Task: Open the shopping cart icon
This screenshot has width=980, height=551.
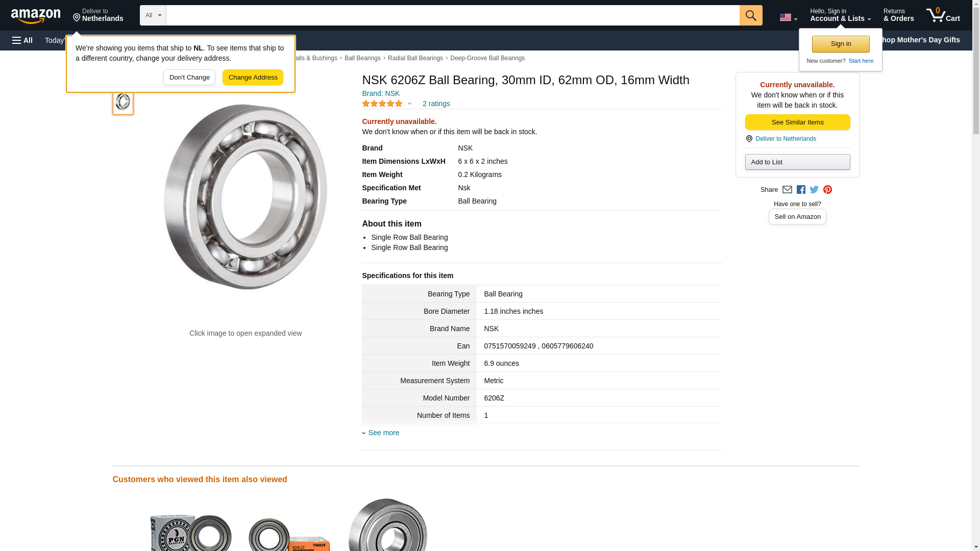Action: click(943, 15)
